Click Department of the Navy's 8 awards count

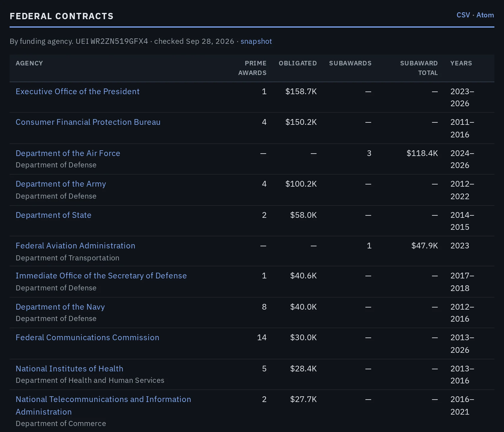click(264, 307)
